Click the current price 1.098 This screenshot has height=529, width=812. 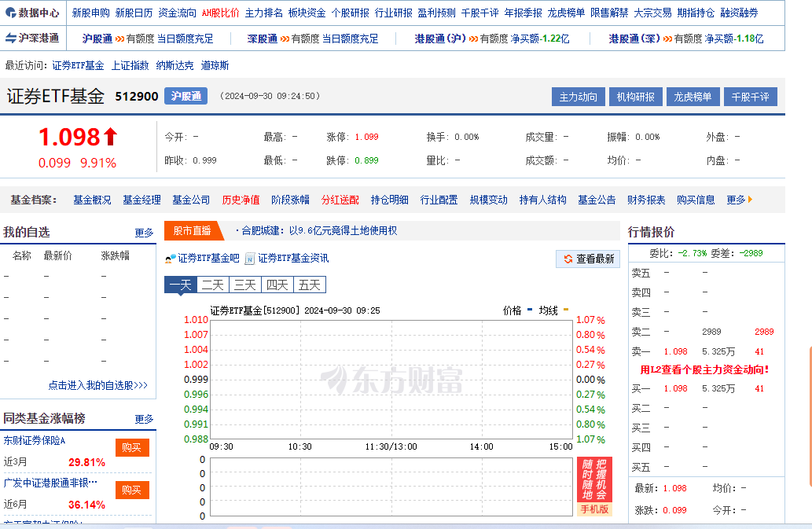click(69, 138)
